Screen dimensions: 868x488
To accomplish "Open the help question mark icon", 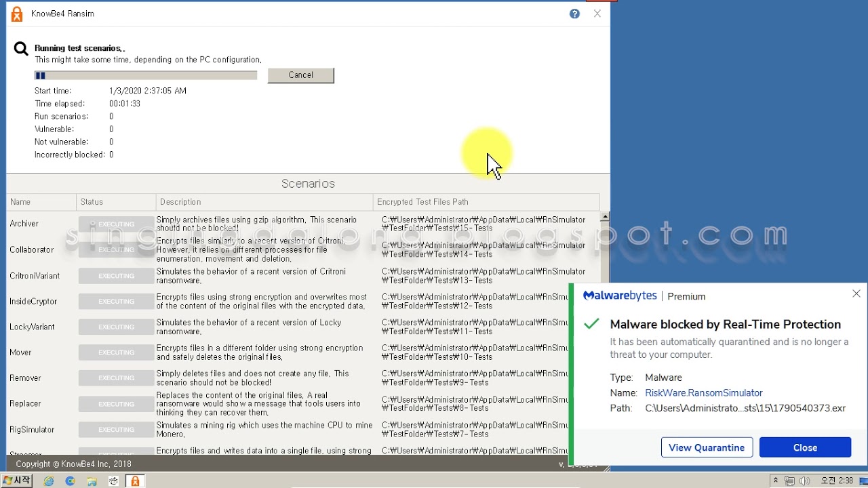I will point(574,14).
